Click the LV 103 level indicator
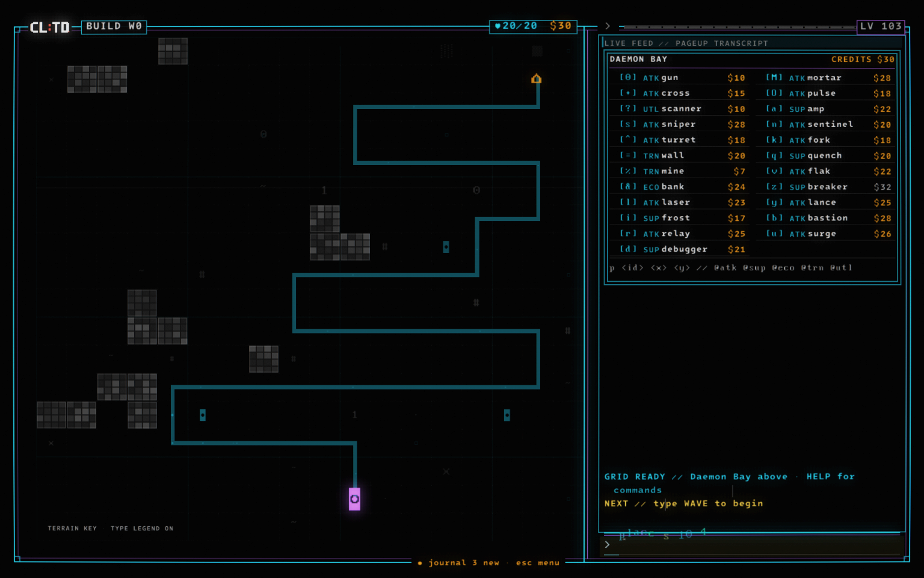This screenshot has width=924, height=578. tap(881, 26)
